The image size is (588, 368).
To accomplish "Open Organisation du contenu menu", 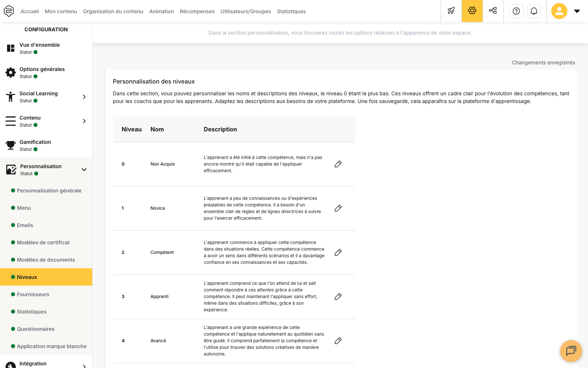I will coord(113,11).
